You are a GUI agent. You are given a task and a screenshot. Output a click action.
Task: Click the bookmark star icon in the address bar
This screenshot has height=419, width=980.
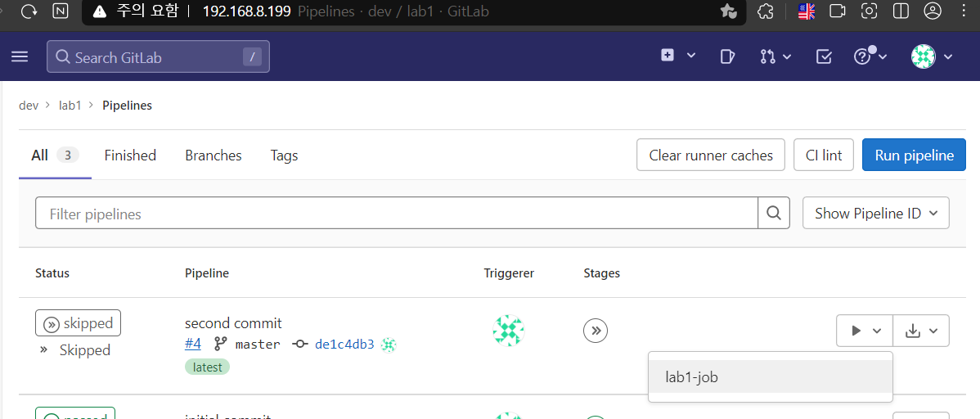(727, 11)
